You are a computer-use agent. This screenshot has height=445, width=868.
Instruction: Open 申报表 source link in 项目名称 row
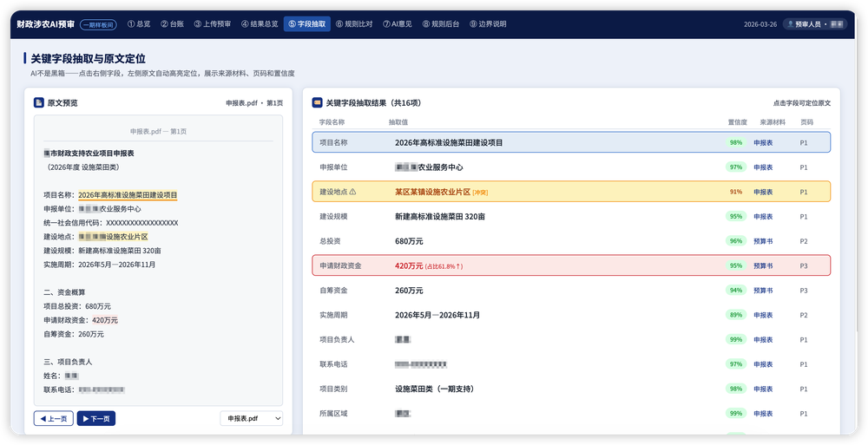tap(763, 143)
